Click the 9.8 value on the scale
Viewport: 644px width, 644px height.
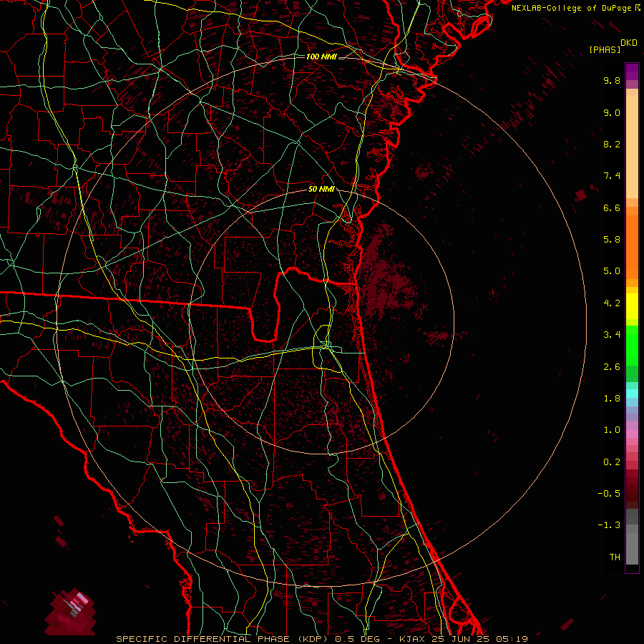[x=612, y=80]
